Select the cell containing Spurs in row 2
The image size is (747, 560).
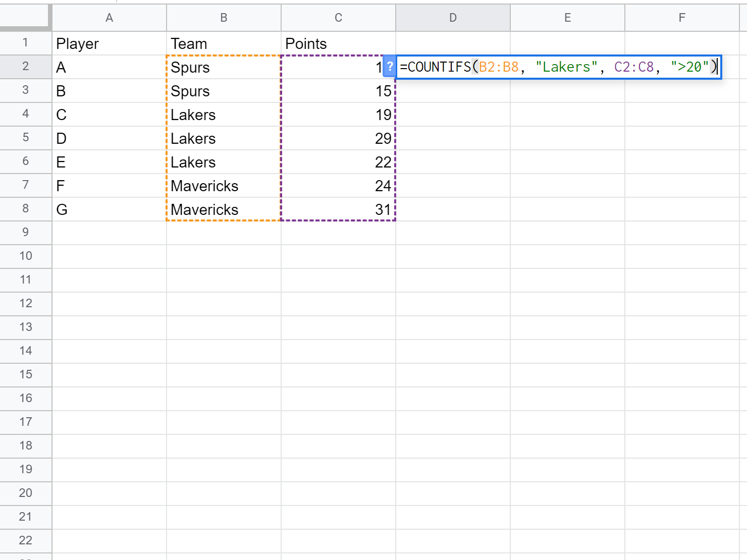pos(224,67)
